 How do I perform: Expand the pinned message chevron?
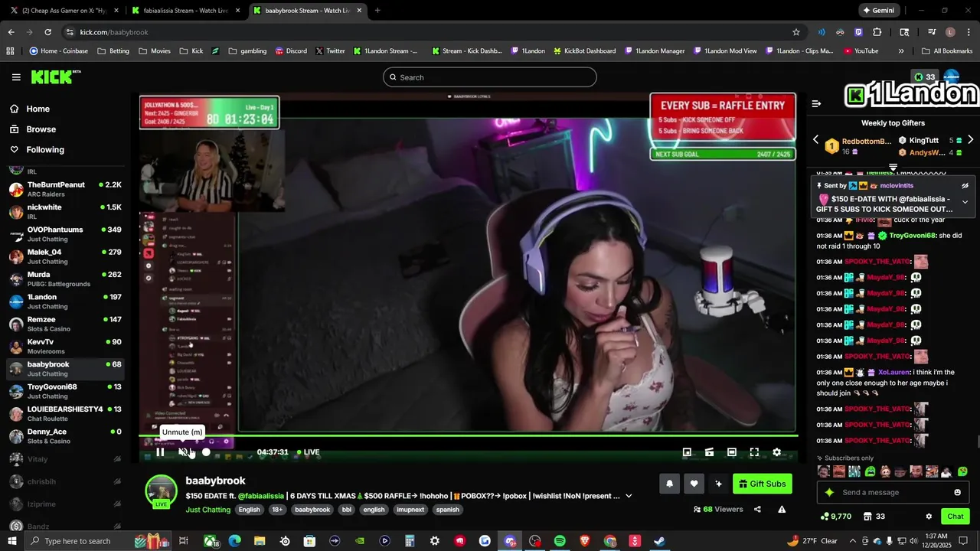click(x=965, y=202)
